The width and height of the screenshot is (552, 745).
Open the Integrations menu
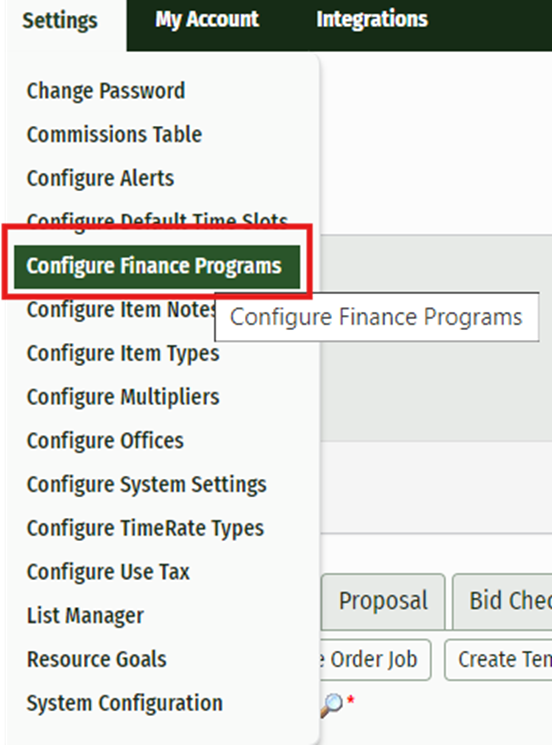(372, 20)
